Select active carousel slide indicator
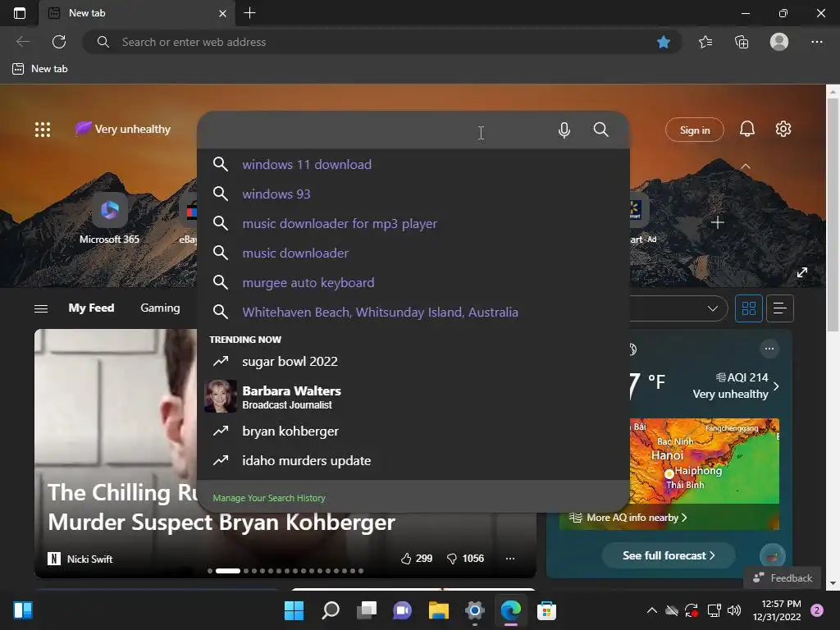840x630 pixels. point(228,571)
